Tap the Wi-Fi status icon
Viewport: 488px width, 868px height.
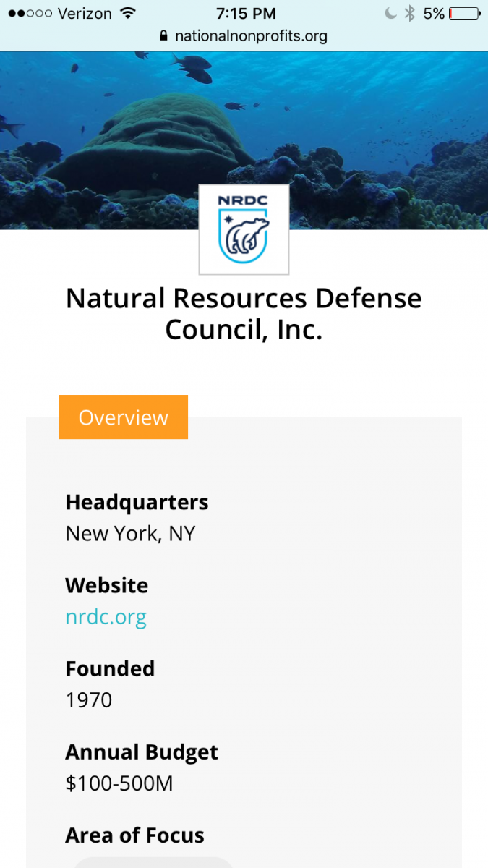tap(129, 13)
